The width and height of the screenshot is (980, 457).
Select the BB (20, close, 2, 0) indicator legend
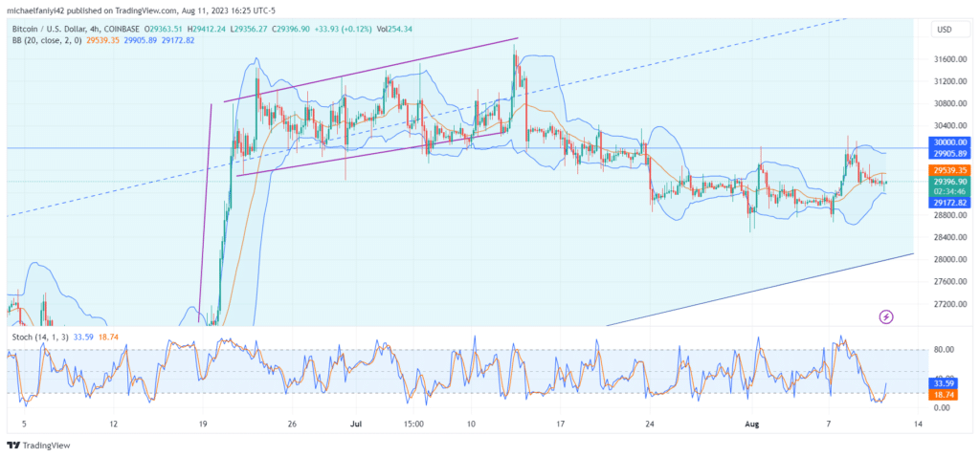47,40
